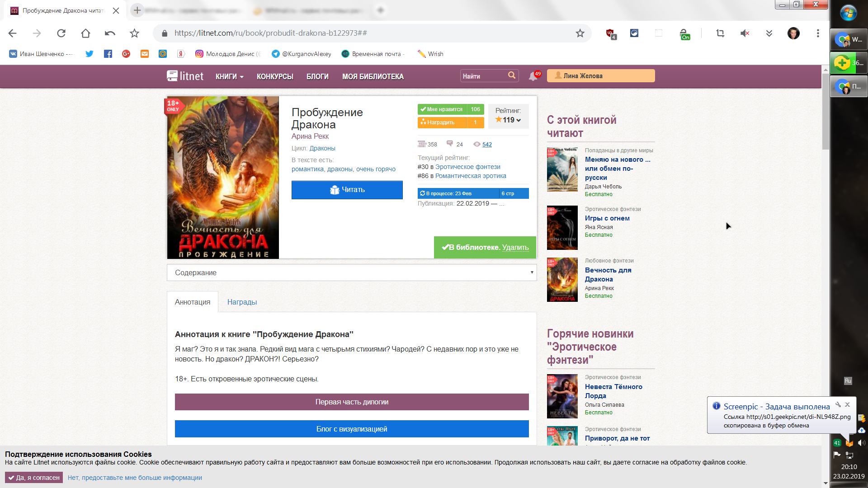Open МОЯ БИБЛИОТЕКА menu item
868x488 pixels.
373,76
